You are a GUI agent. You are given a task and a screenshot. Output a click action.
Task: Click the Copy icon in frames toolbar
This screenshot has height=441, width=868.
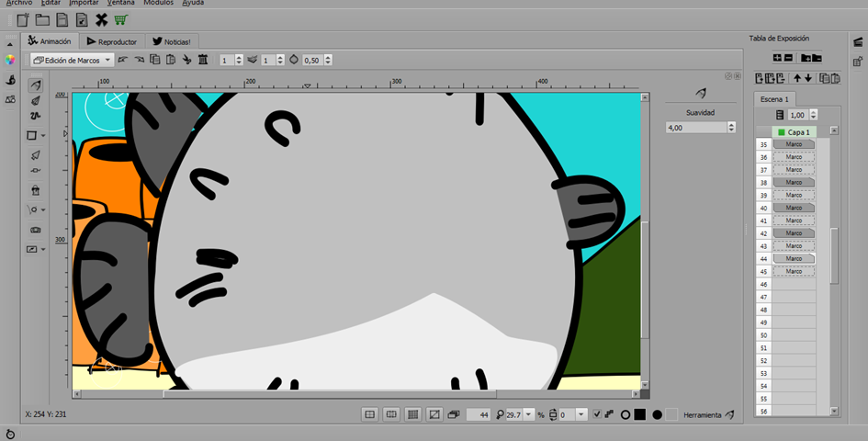click(x=155, y=60)
